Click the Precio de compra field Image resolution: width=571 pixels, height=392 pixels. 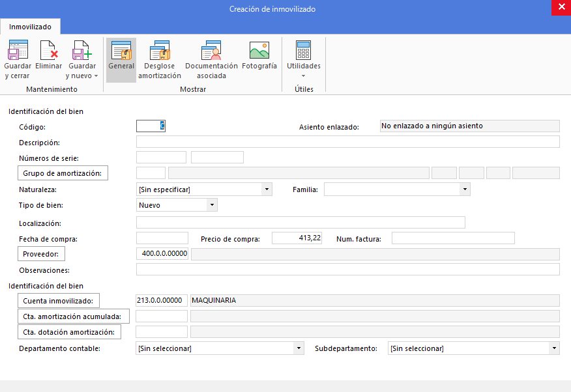297,238
